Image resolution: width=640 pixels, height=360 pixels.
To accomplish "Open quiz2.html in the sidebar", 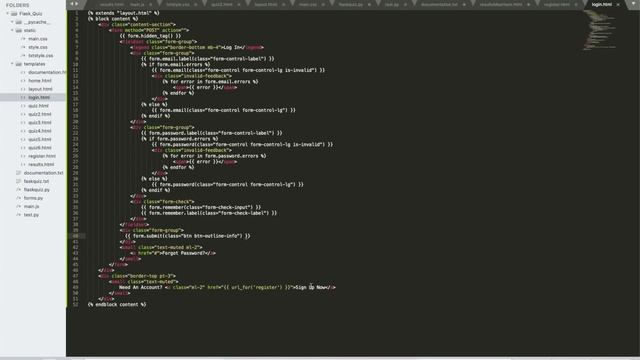I will coord(40,114).
